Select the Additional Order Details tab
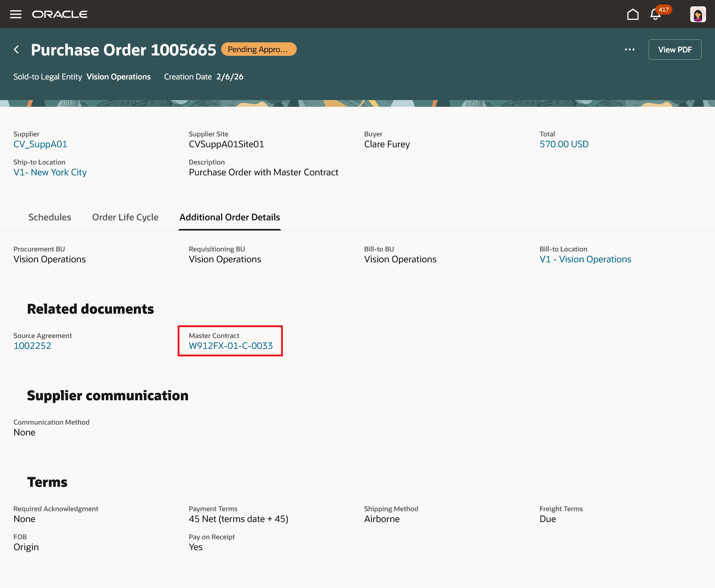The image size is (715, 588). [x=229, y=217]
